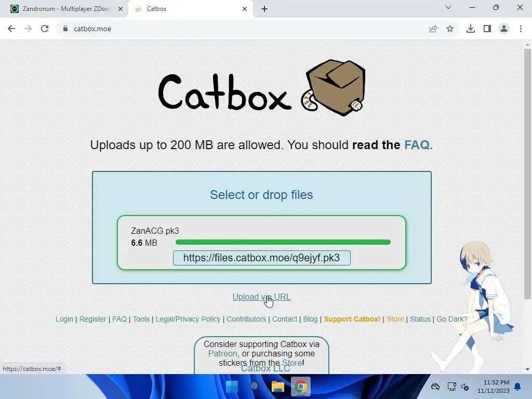The width and height of the screenshot is (532, 399).
Task: Open notifications bell icon
Action: [517, 387]
